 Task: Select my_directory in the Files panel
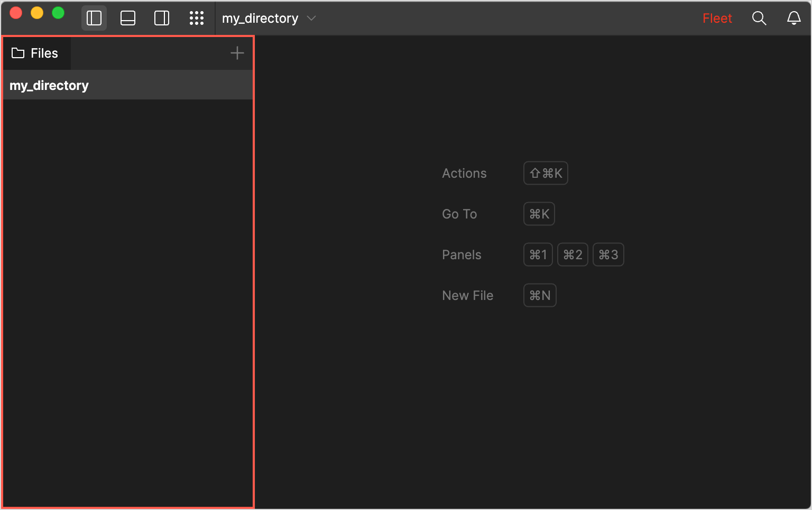coord(49,85)
